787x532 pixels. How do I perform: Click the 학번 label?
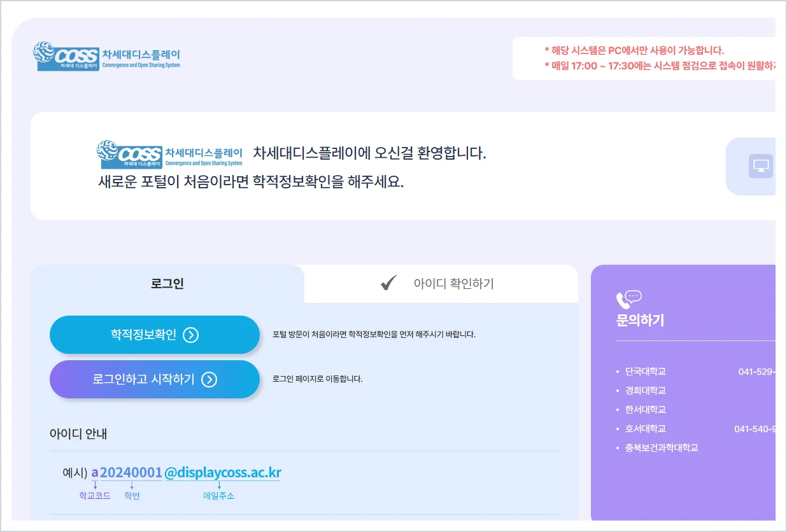tap(132, 496)
